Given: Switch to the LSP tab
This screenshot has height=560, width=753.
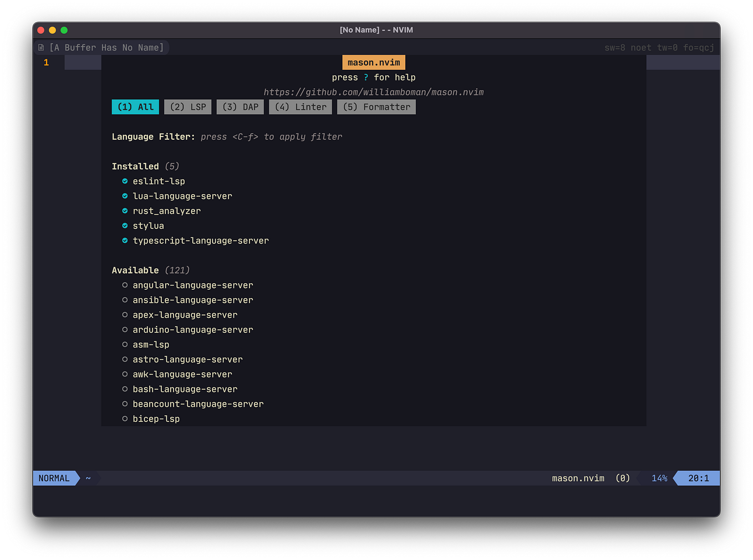Looking at the screenshot, I should 187,106.
